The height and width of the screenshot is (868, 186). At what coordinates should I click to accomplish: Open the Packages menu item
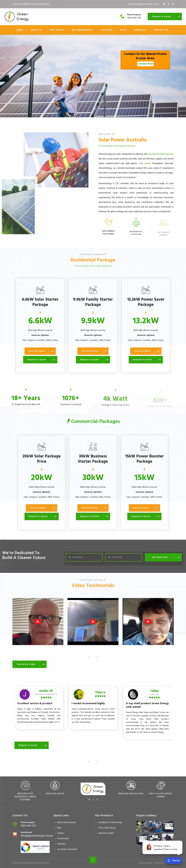(107, 30)
